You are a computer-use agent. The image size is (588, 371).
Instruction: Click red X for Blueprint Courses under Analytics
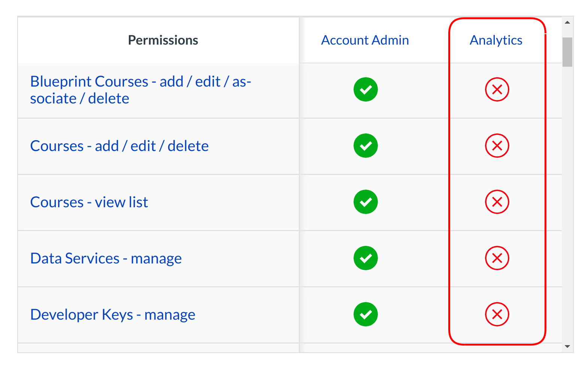(x=497, y=90)
